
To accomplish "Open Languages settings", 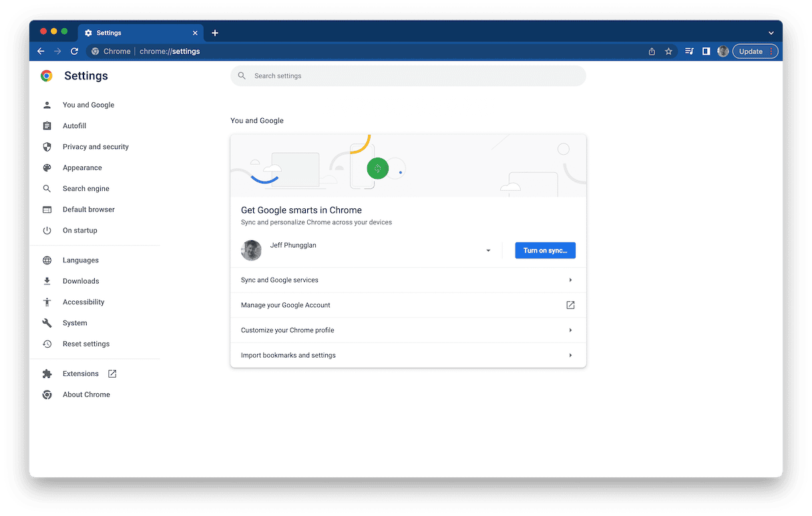I will pyautogui.click(x=81, y=260).
